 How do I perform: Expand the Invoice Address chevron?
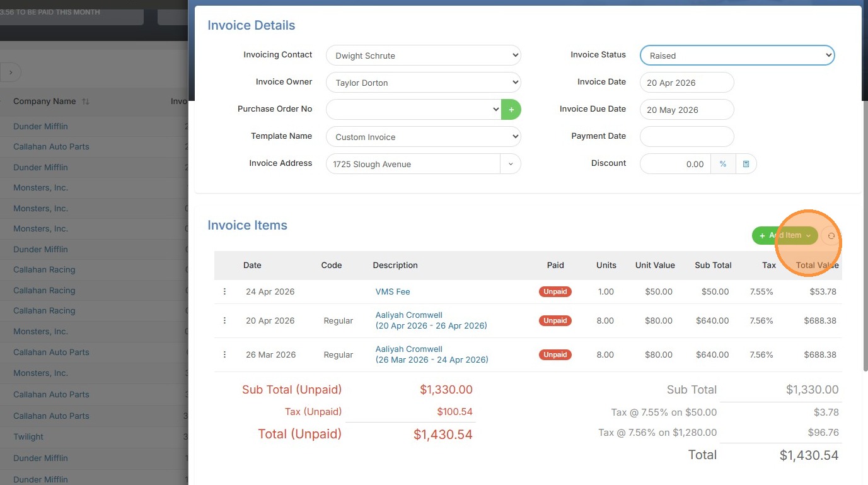(x=511, y=164)
